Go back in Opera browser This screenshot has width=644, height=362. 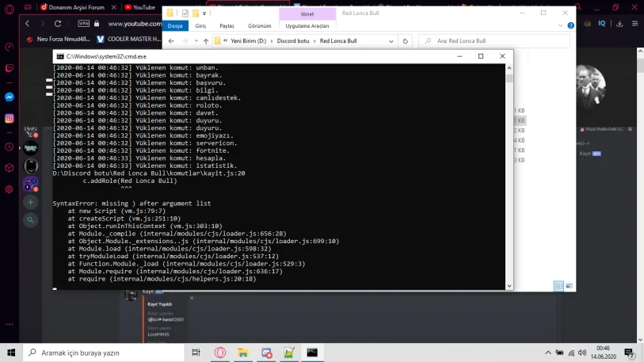[28, 24]
